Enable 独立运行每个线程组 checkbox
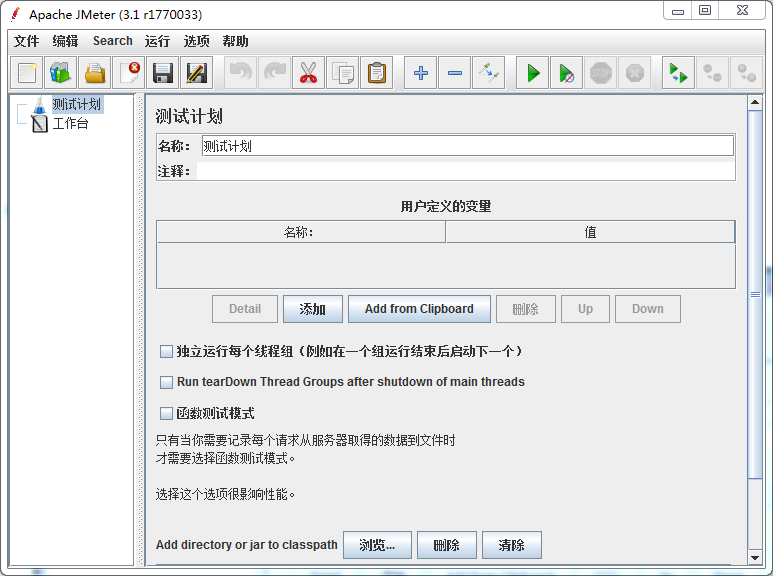This screenshot has height=576, width=773. [166, 352]
